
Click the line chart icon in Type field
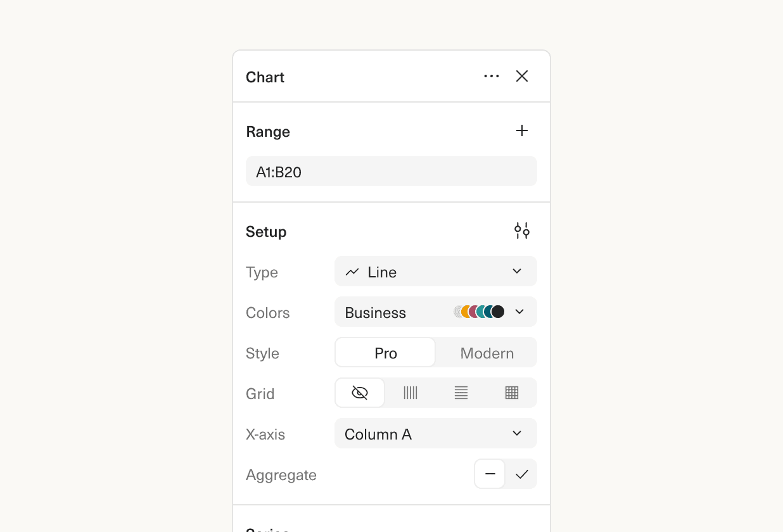(x=353, y=271)
